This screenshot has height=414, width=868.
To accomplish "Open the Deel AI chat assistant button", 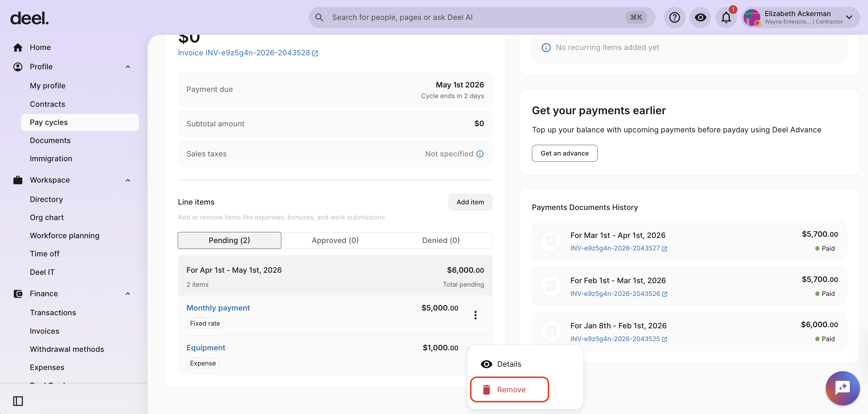I will pos(842,388).
